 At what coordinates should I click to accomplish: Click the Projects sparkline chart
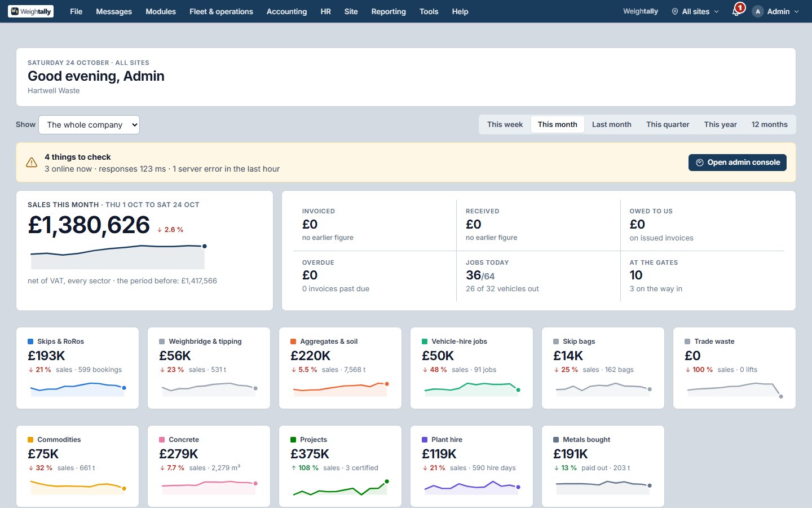[x=340, y=488]
